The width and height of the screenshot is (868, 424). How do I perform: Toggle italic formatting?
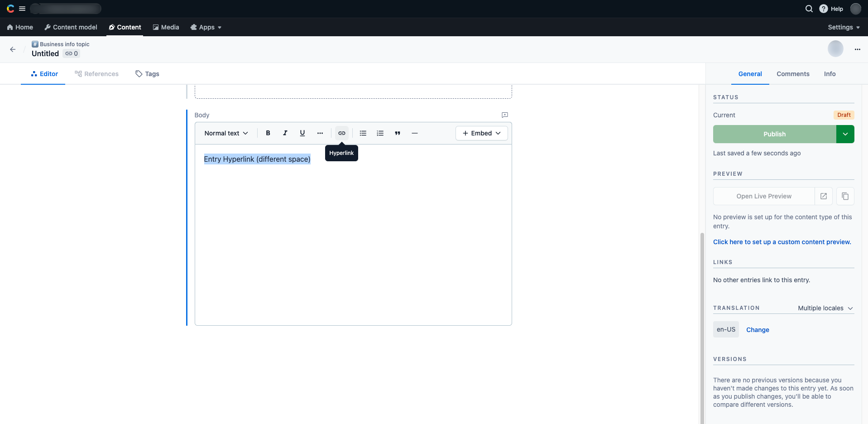click(x=285, y=133)
